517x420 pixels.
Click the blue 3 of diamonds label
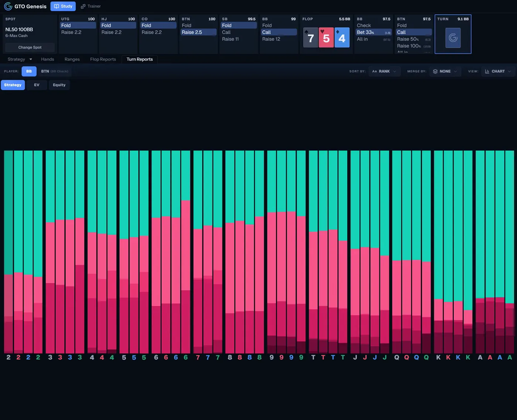click(x=70, y=357)
